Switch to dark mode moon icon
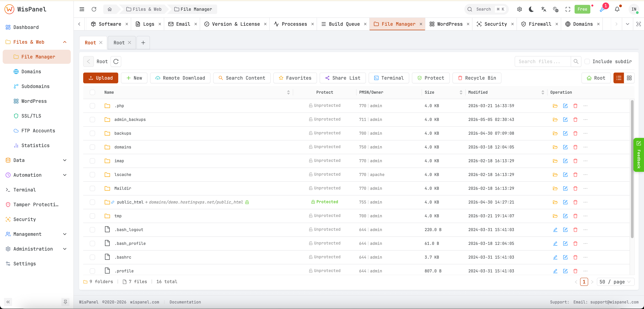Image resolution: width=644 pixels, height=309 pixels. click(x=531, y=9)
